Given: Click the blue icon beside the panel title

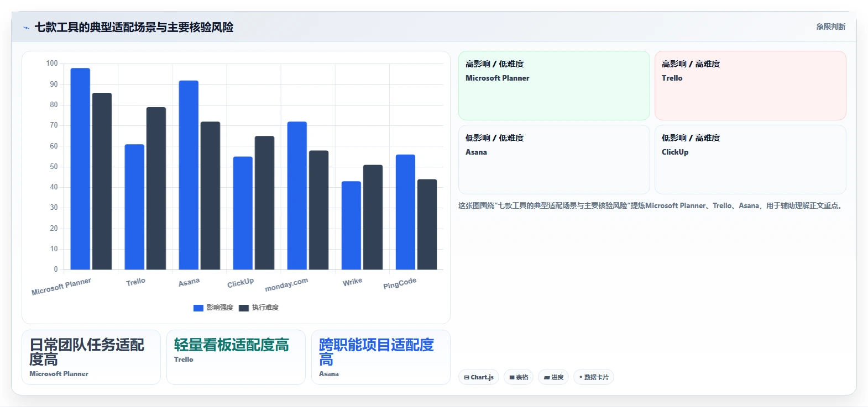Looking at the screenshot, I should (x=26, y=28).
